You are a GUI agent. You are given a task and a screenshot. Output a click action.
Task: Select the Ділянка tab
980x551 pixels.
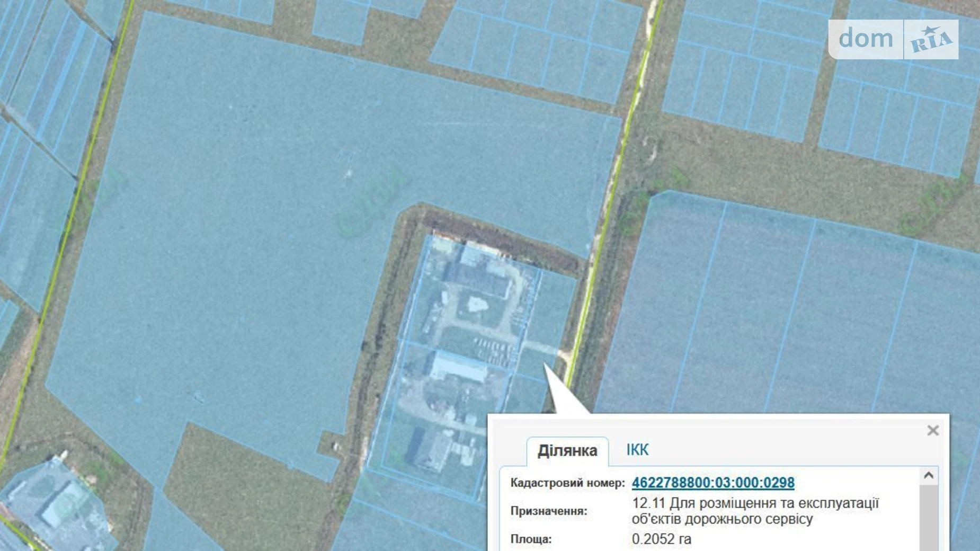pyautogui.click(x=567, y=451)
